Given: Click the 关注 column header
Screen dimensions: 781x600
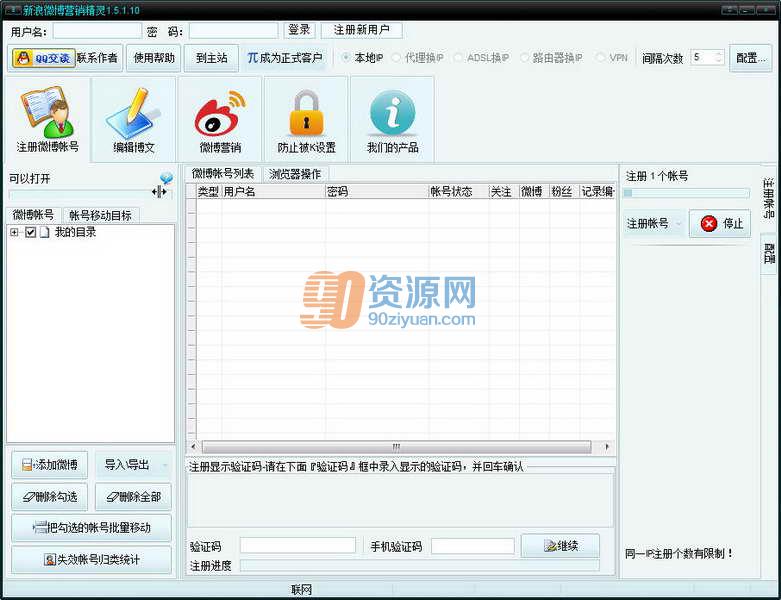Looking at the screenshot, I should click(x=504, y=192).
